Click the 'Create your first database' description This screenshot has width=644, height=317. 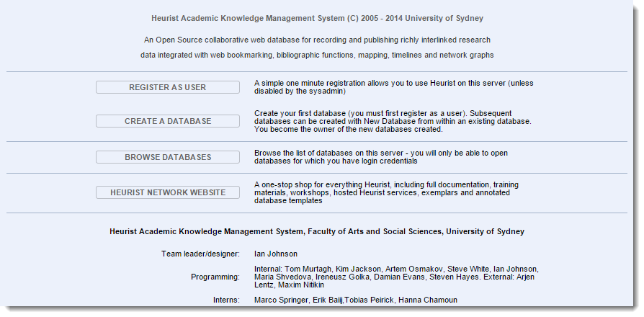[x=393, y=121]
